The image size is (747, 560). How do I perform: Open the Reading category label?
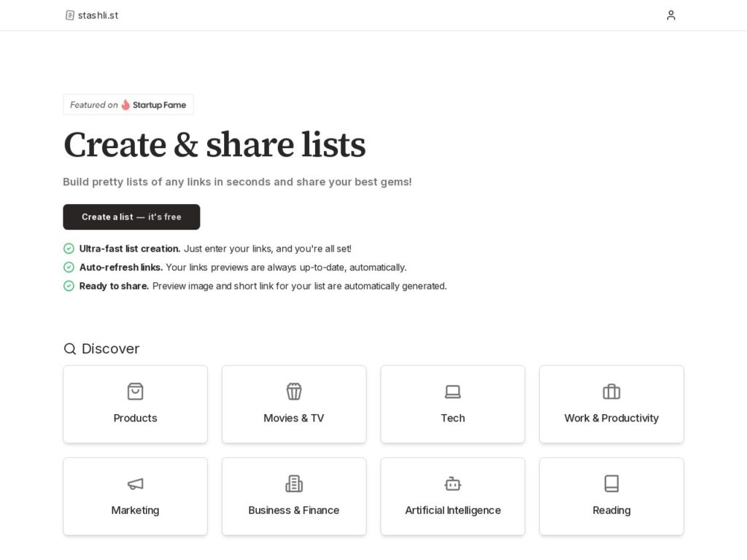click(x=611, y=510)
